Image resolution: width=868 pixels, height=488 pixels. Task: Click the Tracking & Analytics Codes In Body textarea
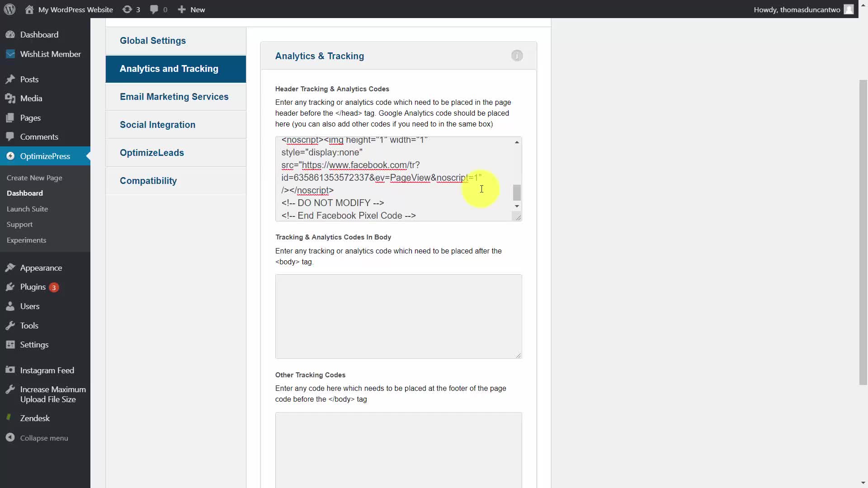coord(398,316)
